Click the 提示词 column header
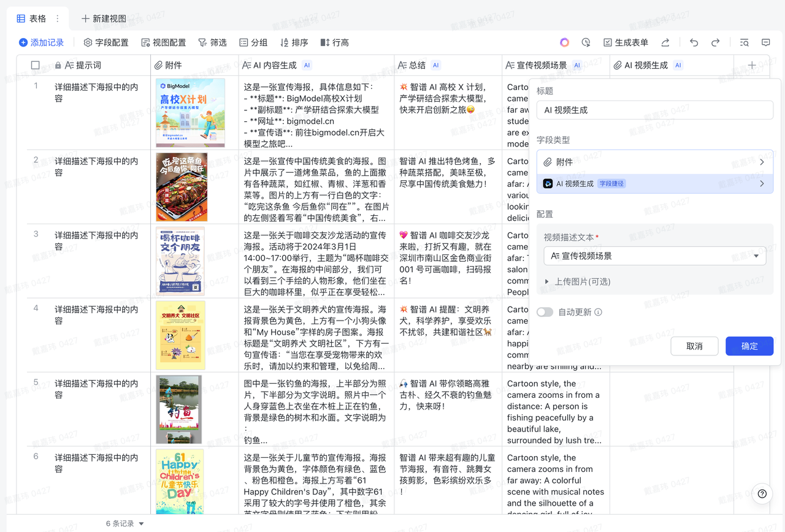The height and width of the screenshot is (532, 785). coord(89,65)
